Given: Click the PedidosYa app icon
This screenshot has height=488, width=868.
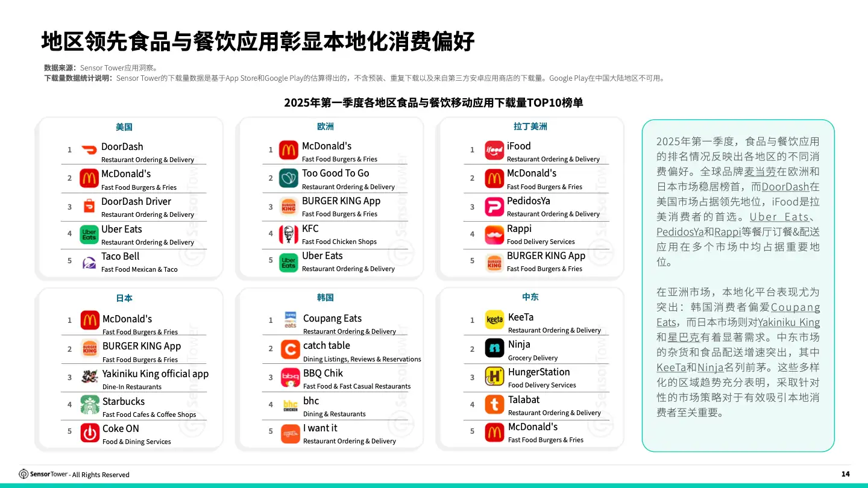Looking at the screenshot, I should point(494,206).
